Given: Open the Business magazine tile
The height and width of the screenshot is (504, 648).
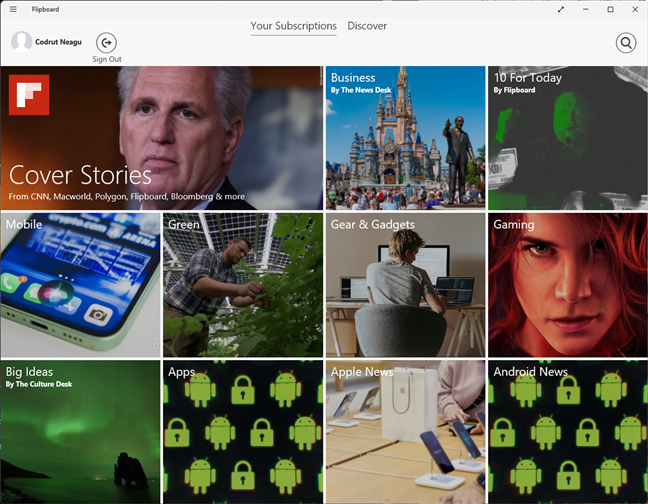Looking at the screenshot, I should click(405, 138).
